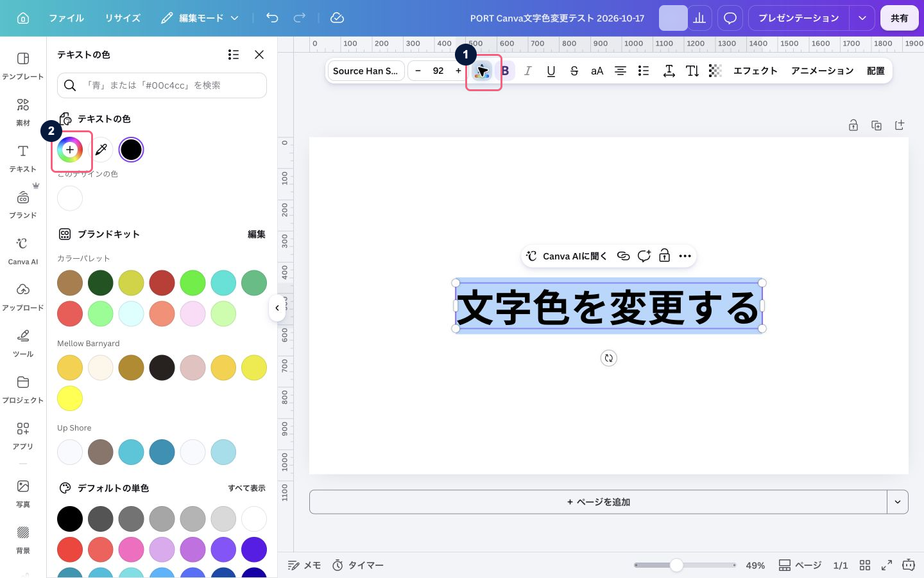Switch the color panel to list view

[x=234, y=55]
